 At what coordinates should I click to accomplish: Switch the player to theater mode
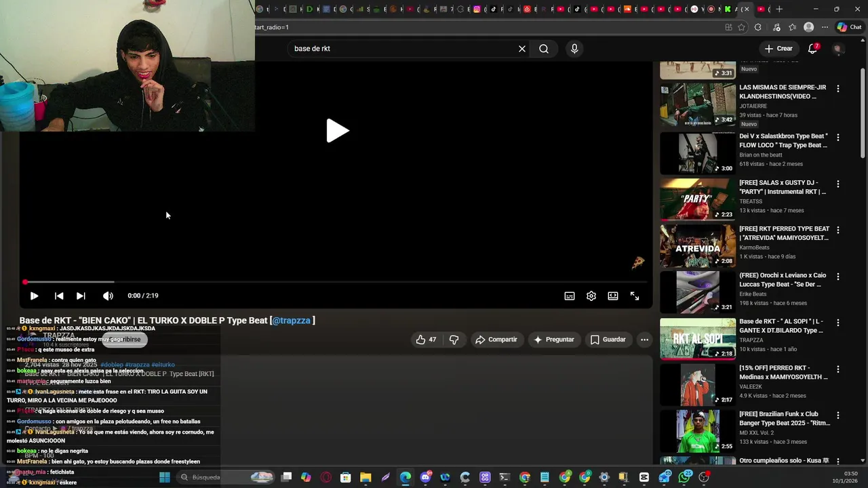(x=613, y=296)
